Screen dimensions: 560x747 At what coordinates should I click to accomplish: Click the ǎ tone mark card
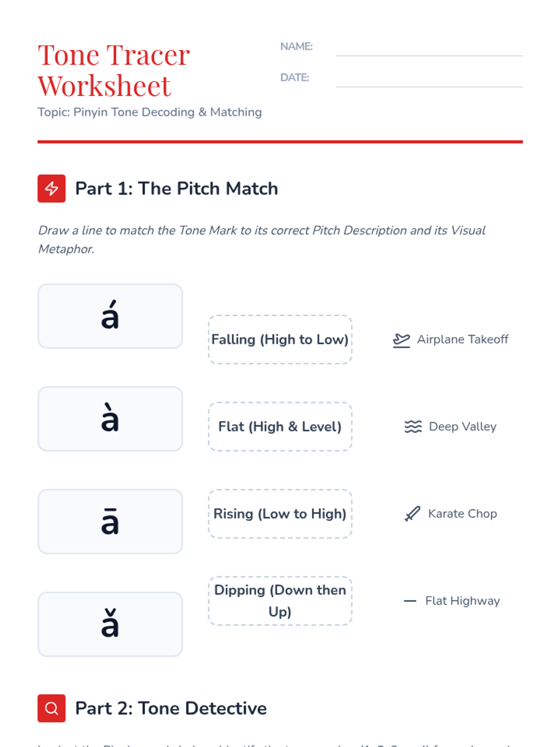[110, 624]
